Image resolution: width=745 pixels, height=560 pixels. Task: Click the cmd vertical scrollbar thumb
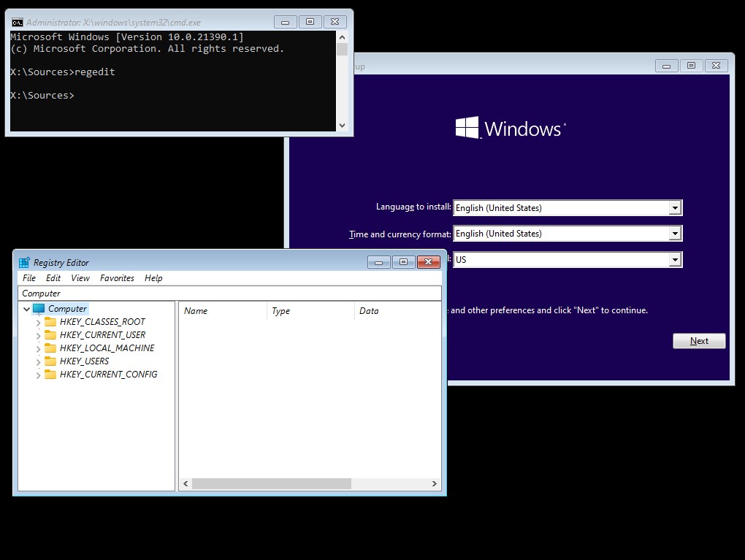point(342,50)
